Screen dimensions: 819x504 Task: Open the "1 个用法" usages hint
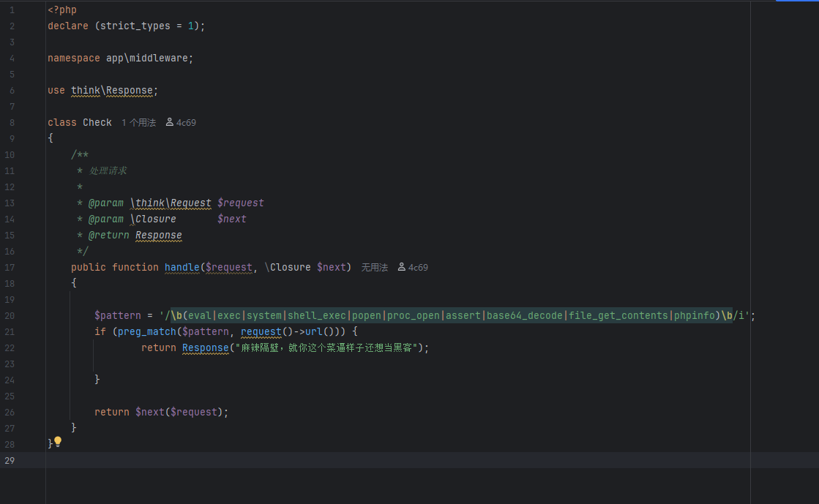pos(138,123)
